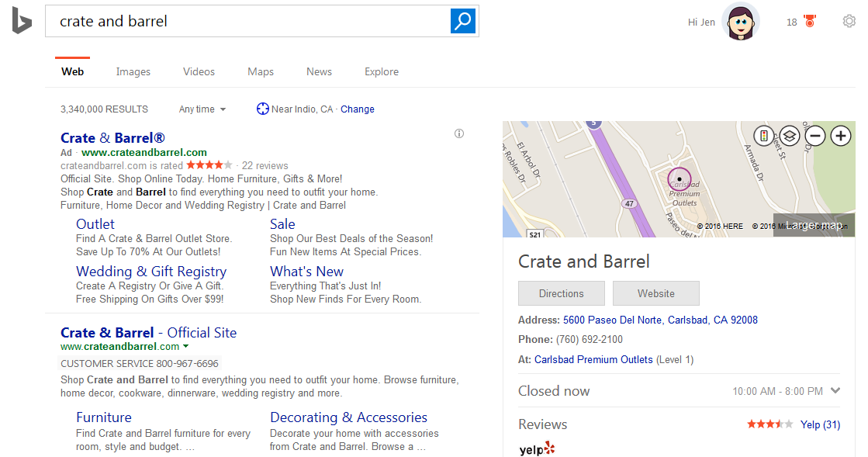Toggle traffic overlay on the map

tap(763, 136)
